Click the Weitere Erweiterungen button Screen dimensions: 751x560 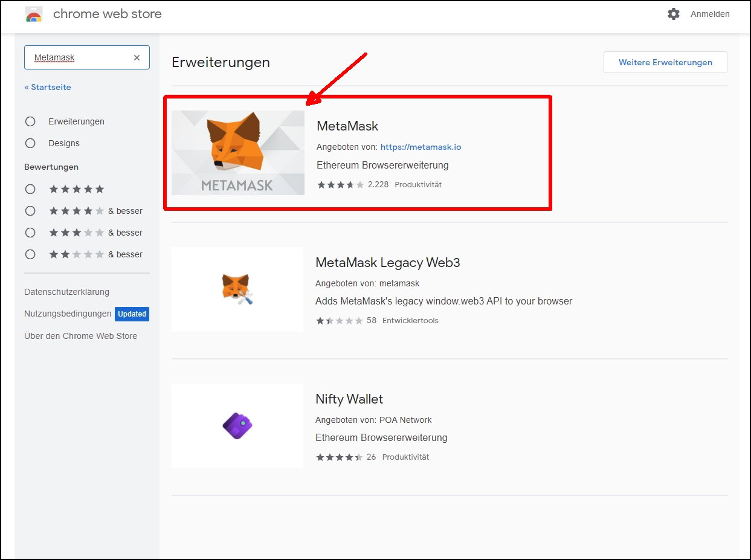click(x=665, y=62)
